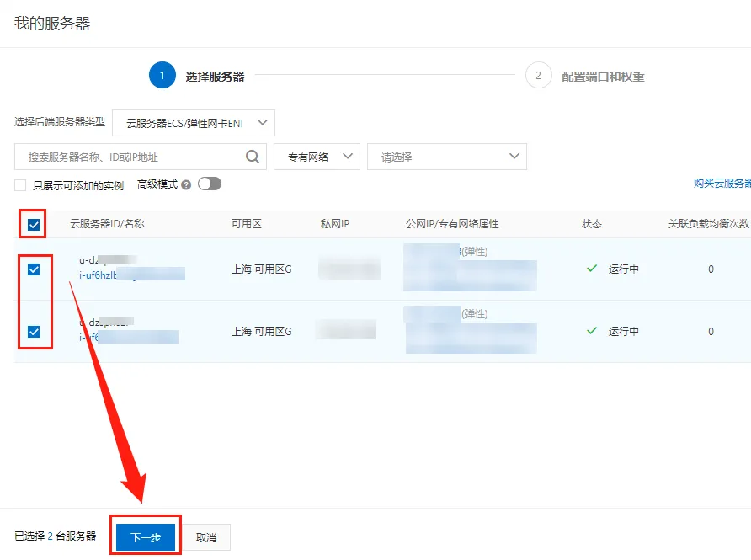The width and height of the screenshot is (751, 560).
Task: Enable the 高级模式 toggle switch
Action: point(210,184)
